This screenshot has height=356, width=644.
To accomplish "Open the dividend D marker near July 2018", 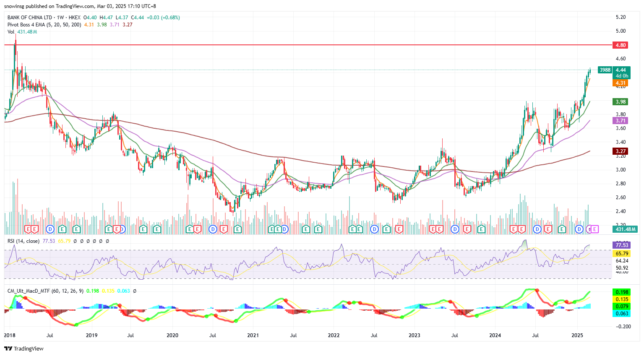I will [x=50, y=229].
